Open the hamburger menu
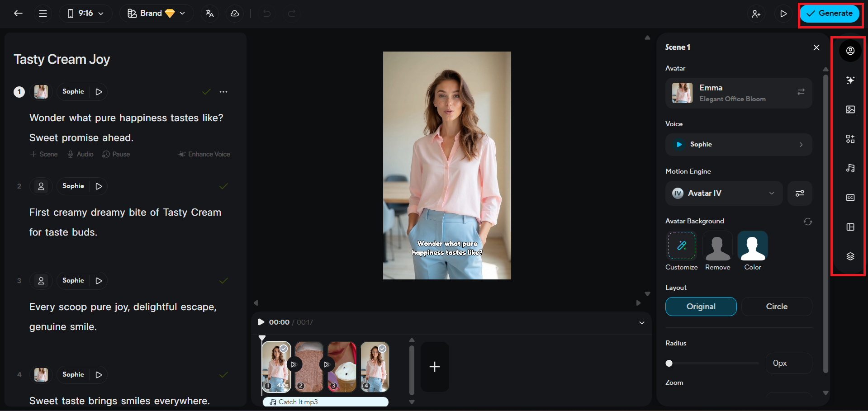Viewport: 868px width, 411px height. [43, 14]
